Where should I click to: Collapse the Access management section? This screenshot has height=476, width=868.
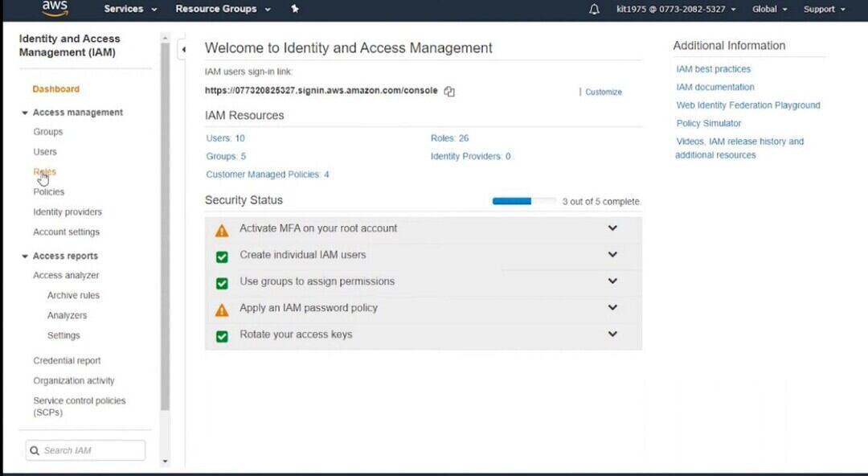(25, 113)
